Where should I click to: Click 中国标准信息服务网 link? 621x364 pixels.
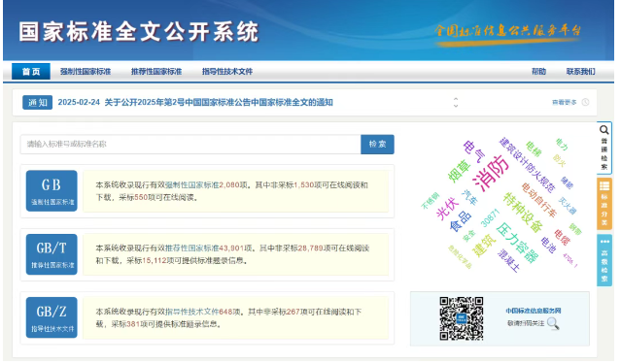[534, 311]
